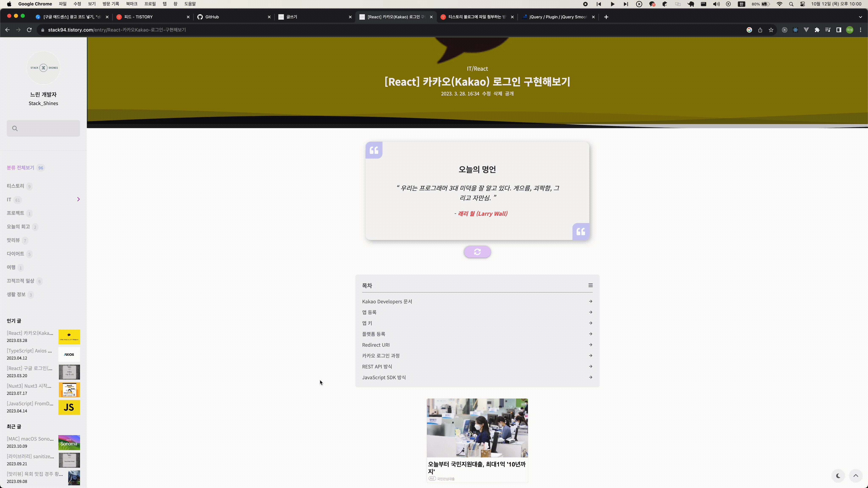
Task: Open JavaScript SDK 방식 contents link
Action: pyautogui.click(x=384, y=377)
